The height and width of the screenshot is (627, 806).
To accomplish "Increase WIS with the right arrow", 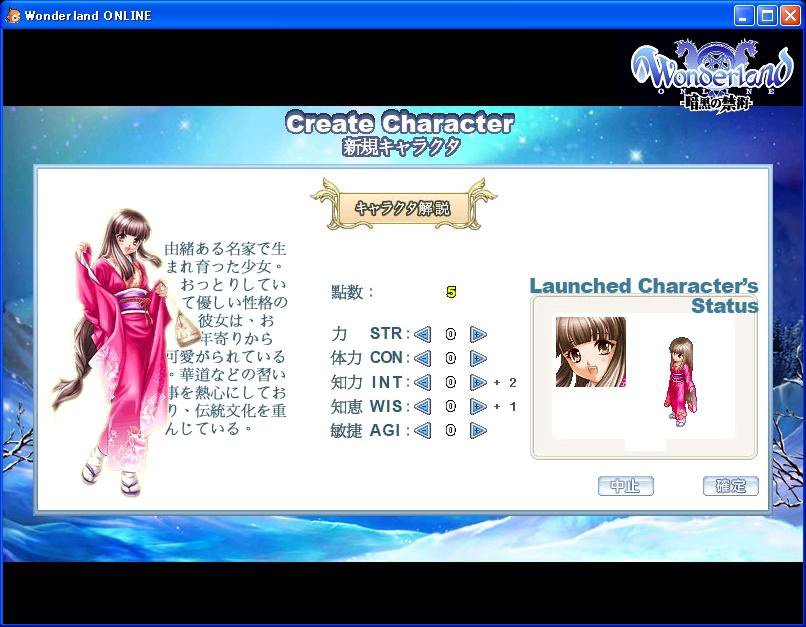I will click(x=478, y=407).
